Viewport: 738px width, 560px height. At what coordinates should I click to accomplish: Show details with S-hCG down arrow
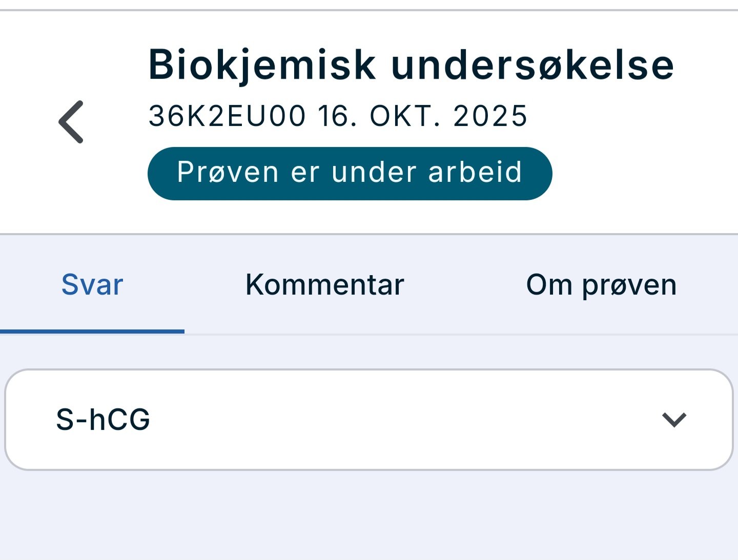pyautogui.click(x=674, y=420)
